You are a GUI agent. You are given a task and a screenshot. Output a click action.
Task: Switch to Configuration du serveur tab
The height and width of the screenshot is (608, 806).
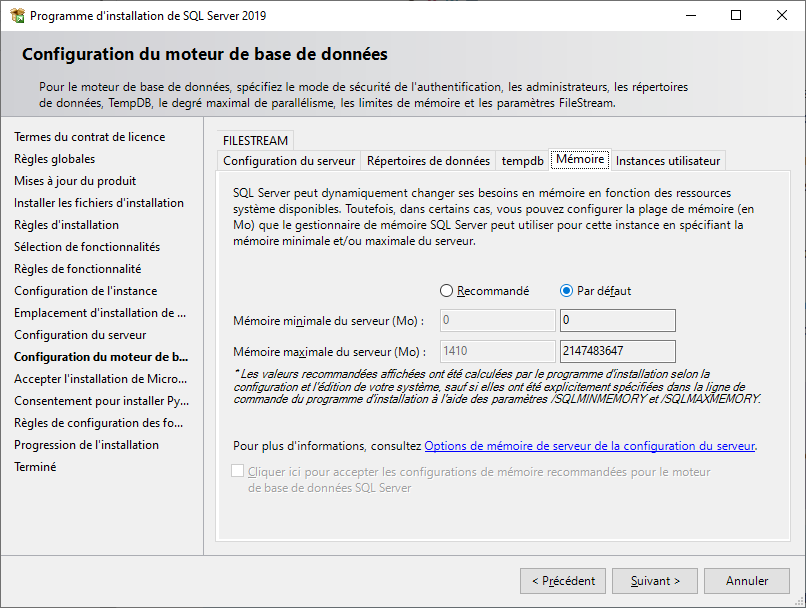(x=289, y=161)
